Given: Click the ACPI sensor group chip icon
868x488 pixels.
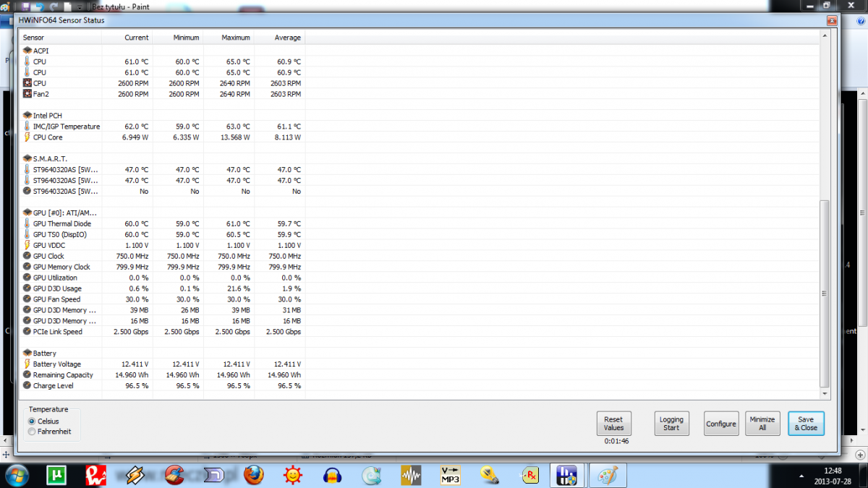Looking at the screenshot, I should [x=27, y=51].
